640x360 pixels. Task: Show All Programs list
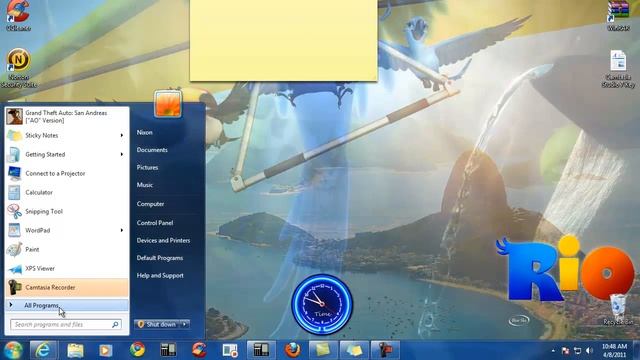point(67,305)
